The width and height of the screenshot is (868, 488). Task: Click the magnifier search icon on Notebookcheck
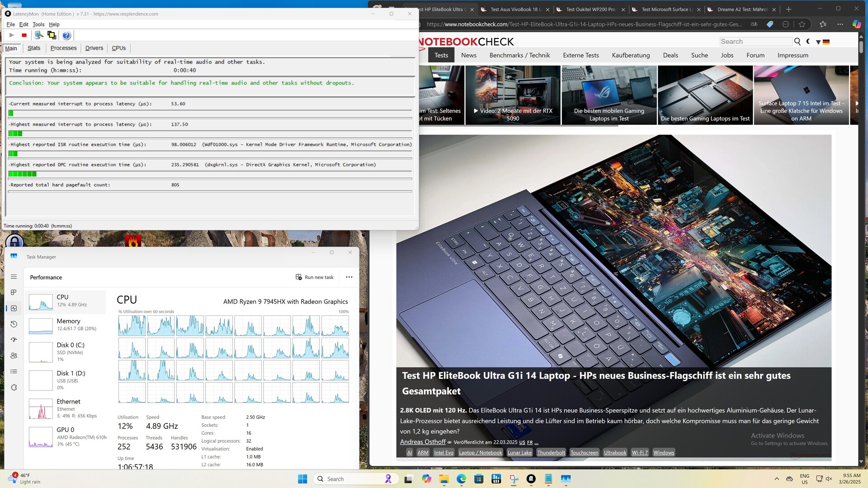797,42
